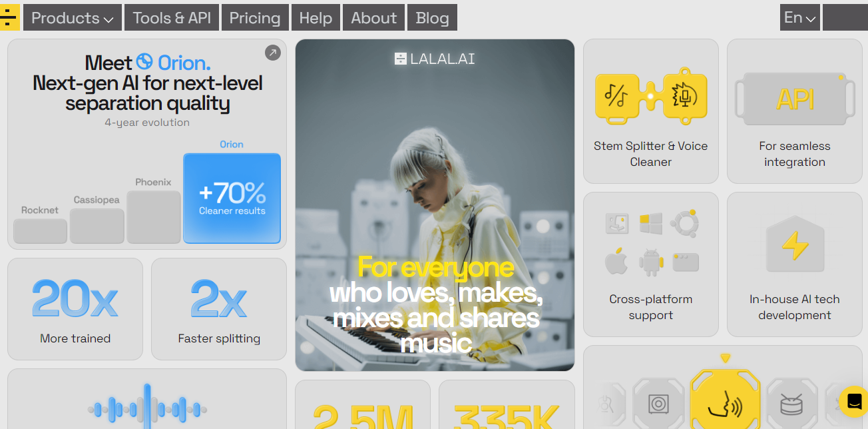The width and height of the screenshot is (868, 429).
Task: Open the En language selector
Action: click(x=800, y=17)
